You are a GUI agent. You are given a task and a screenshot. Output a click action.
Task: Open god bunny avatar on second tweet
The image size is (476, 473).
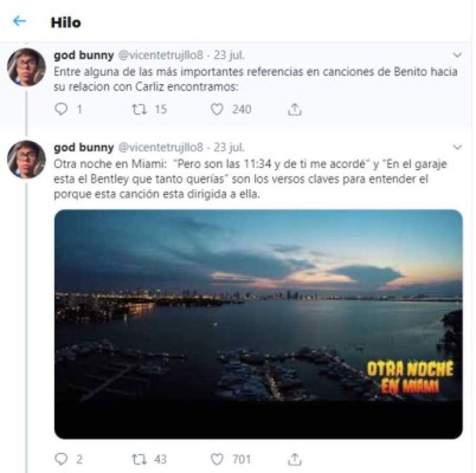[26, 159]
